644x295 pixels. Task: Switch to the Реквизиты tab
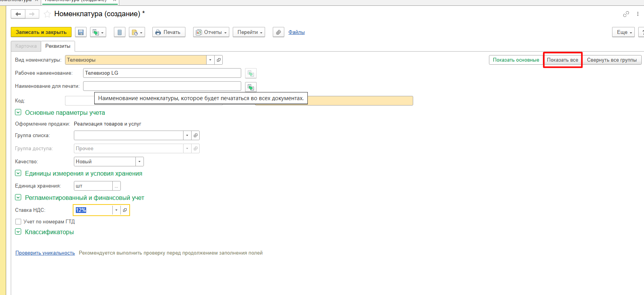[58, 46]
